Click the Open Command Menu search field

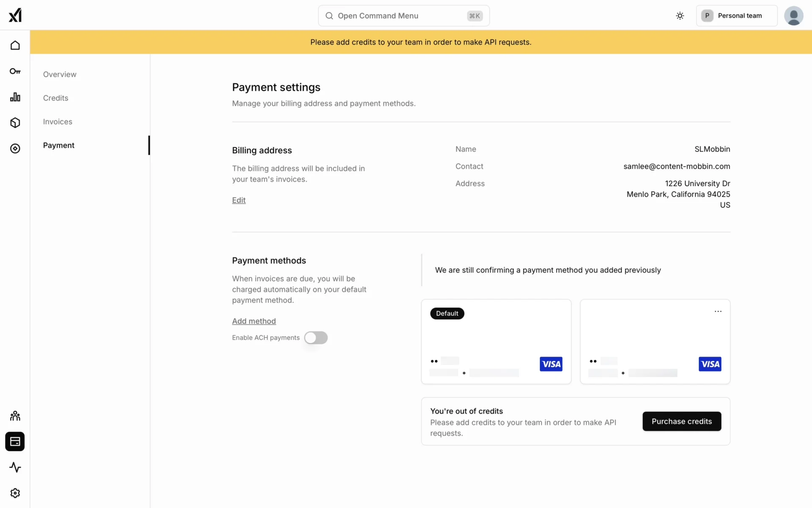[x=403, y=16]
